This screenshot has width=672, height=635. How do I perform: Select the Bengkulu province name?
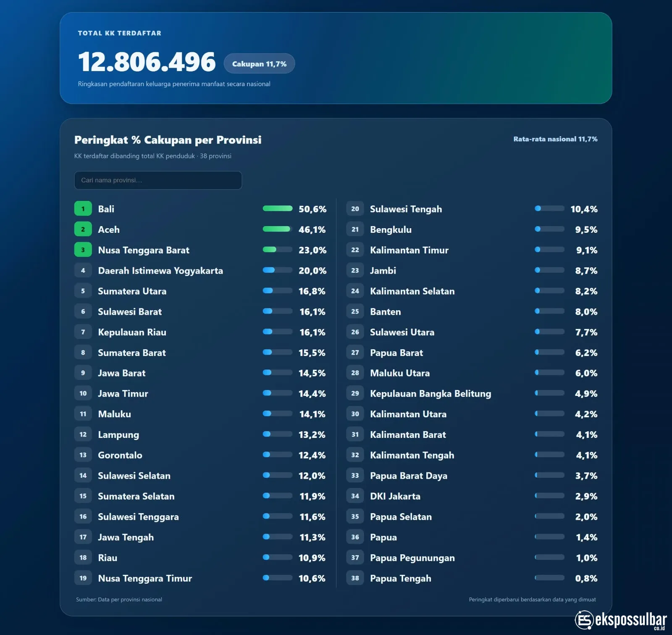(391, 229)
